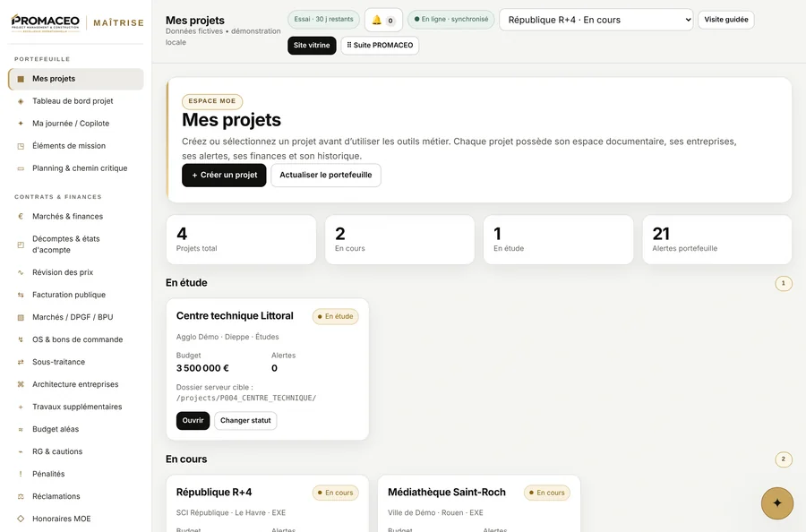The width and height of the screenshot is (806, 532).
Task: Go to Budget aléas in the sidebar
Action: pos(77,429)
